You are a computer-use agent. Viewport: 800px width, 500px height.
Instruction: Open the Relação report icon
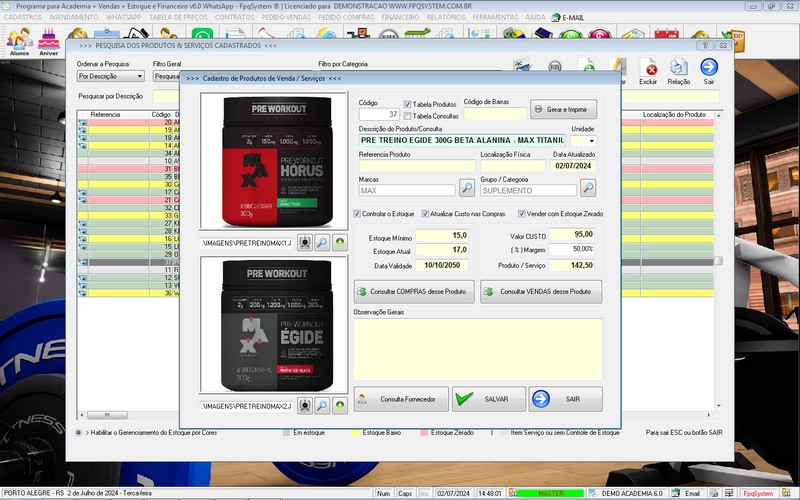679,71
